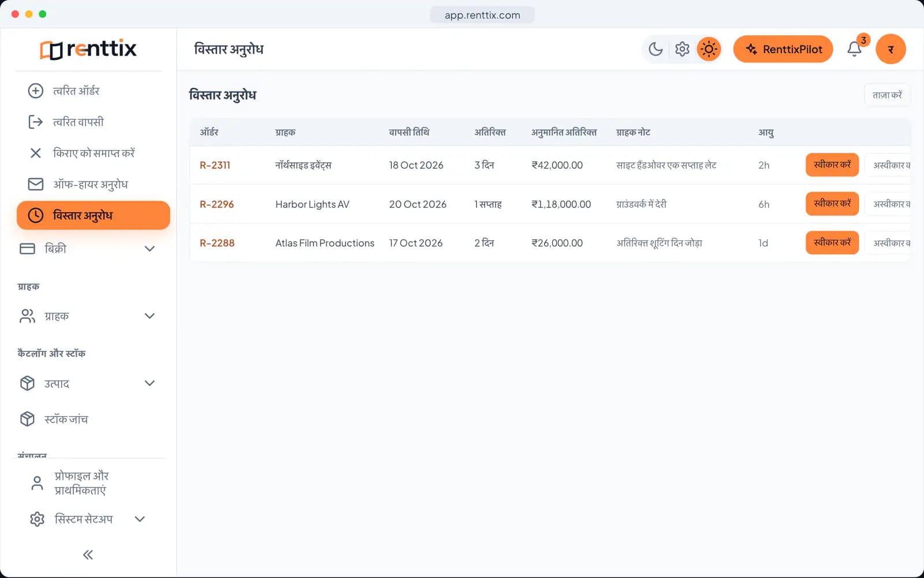Screen dimensions: 924x578
Task: Reject extension request for R-2296
Action: pos(888,203)
